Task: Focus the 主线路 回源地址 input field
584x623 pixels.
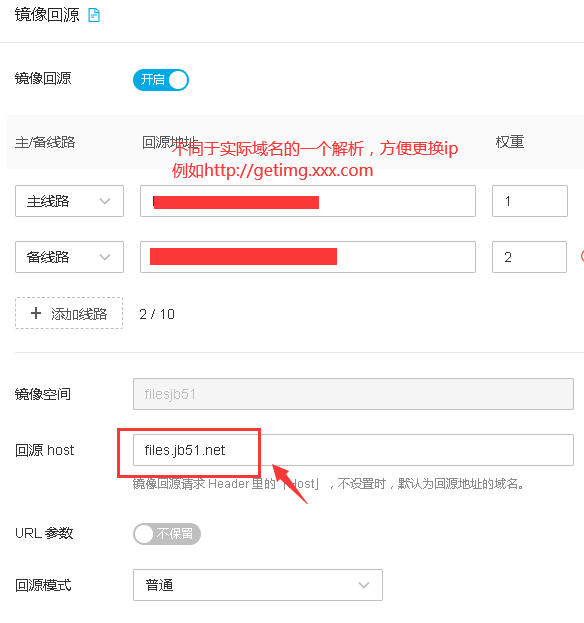Action: click(x=308, y=201)
